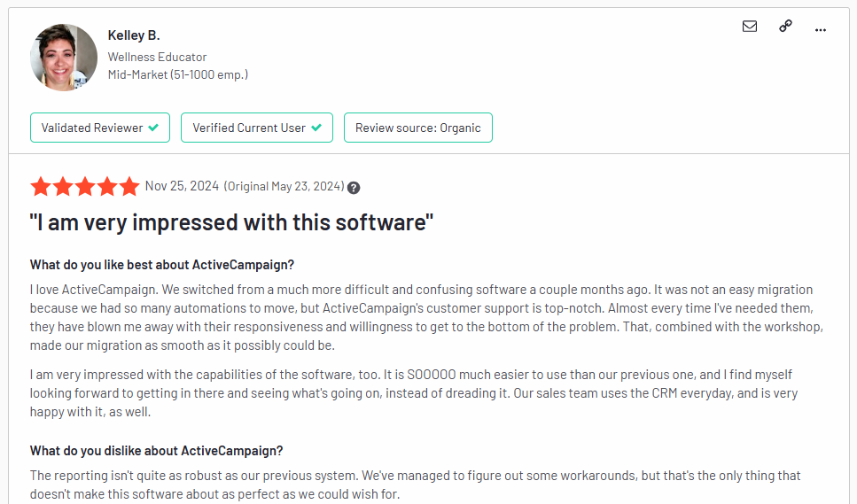Copy review link via chain icon

pos(785,27)
